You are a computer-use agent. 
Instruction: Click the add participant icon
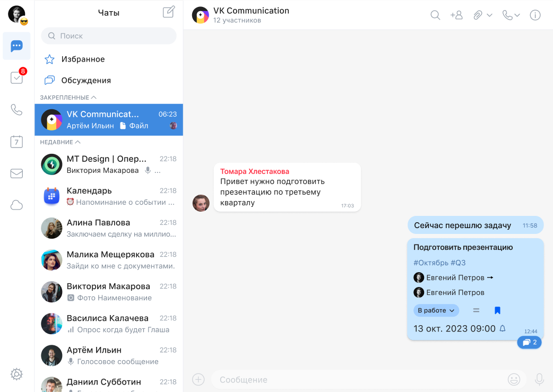pyautogui.click(x=456, y=15)
